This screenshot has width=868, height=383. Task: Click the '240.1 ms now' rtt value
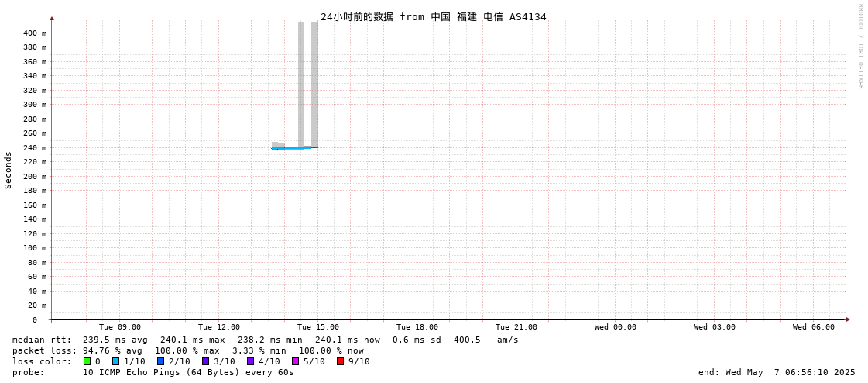click(348, 340)
